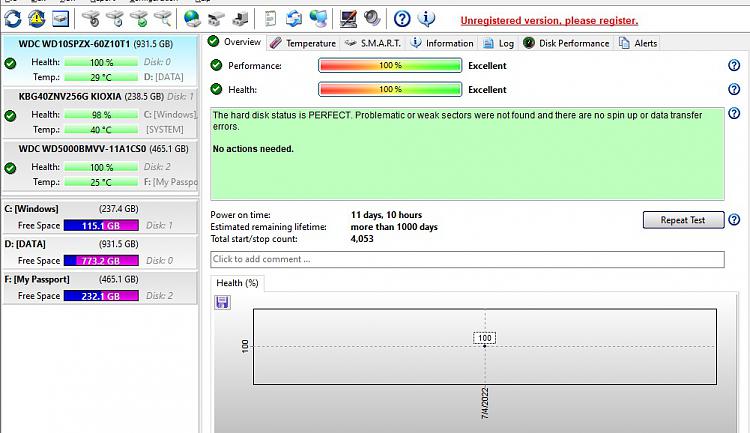This screenshot has height=433, width=750.
Task: Click the info bubble toolbar icon
Action: 426,19
